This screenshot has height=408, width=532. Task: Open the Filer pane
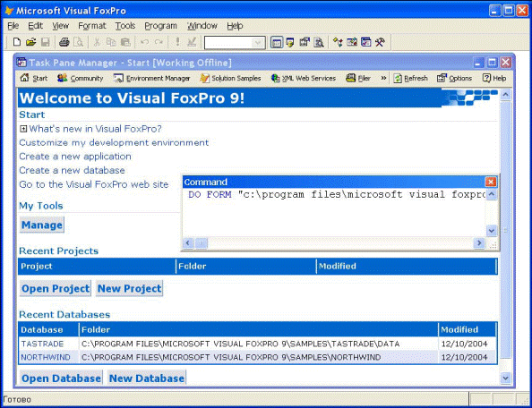(x=358, y=78)
